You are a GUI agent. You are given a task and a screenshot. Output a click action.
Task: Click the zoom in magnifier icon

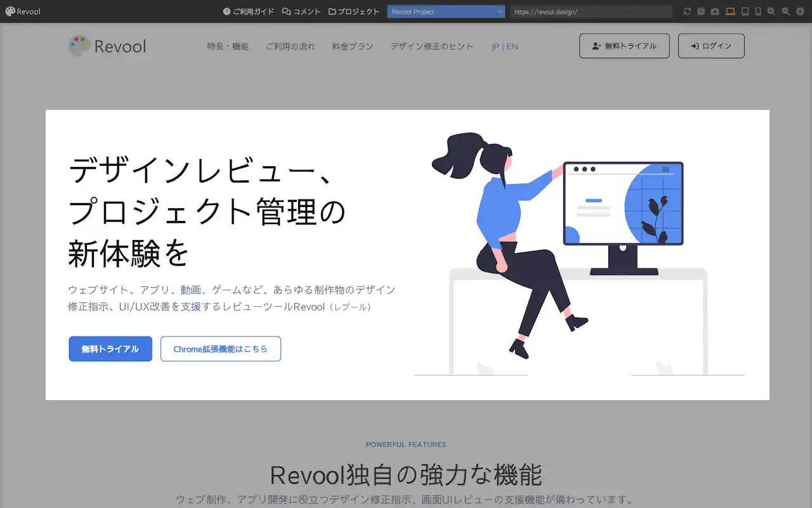tap(771, 11)
